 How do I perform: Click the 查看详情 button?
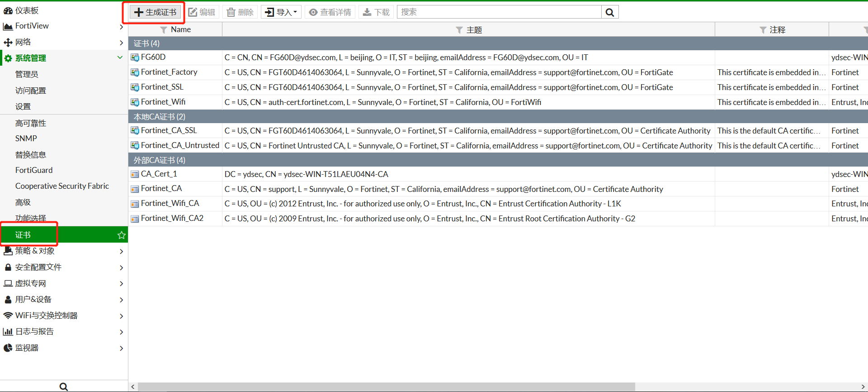tap(330, 12)
